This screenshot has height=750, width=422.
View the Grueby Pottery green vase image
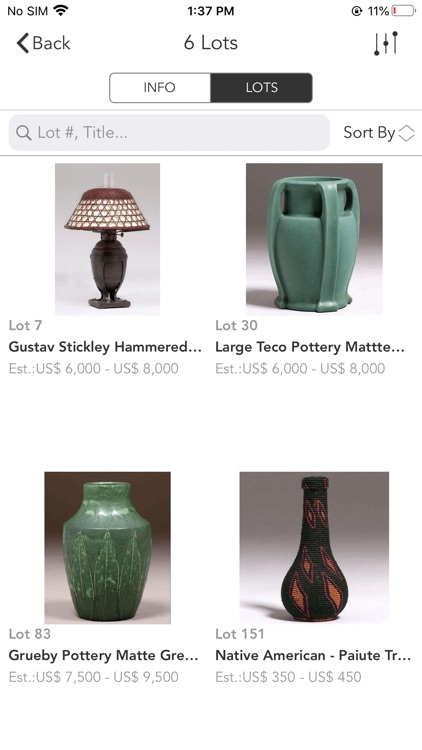107,548
